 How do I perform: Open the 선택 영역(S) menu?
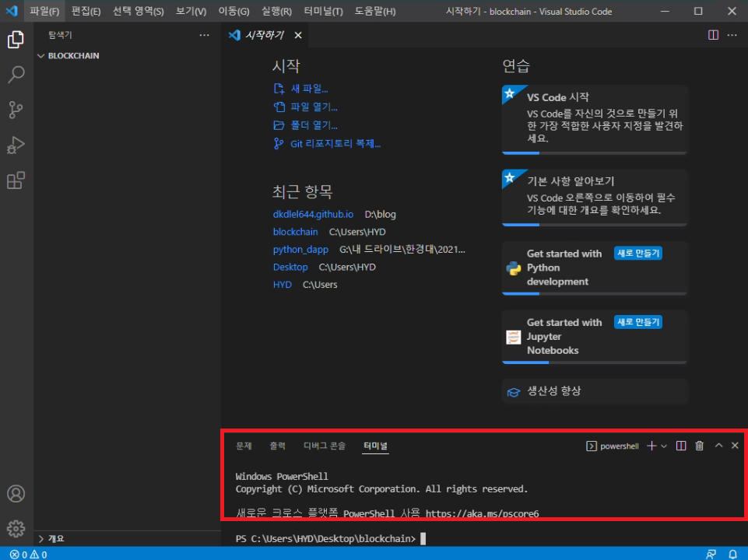(139, 12)
